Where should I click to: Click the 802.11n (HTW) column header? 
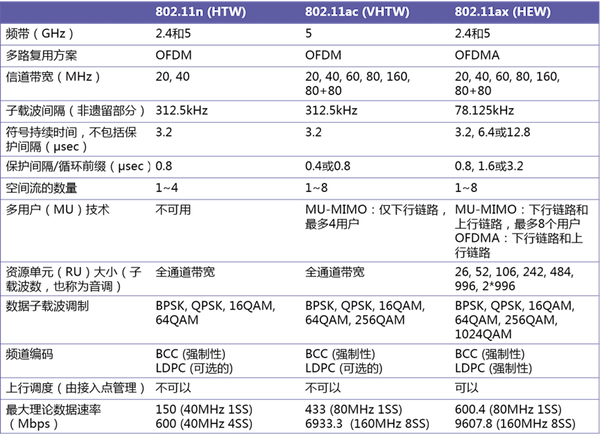201,12
